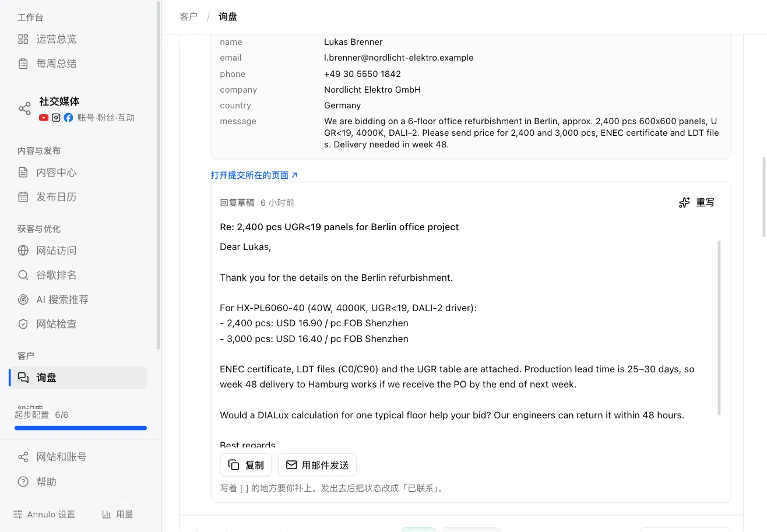This screenshot has width=767, height=532.
Task: Click the 帮助 question mark icon
Action: click(23, 482)
